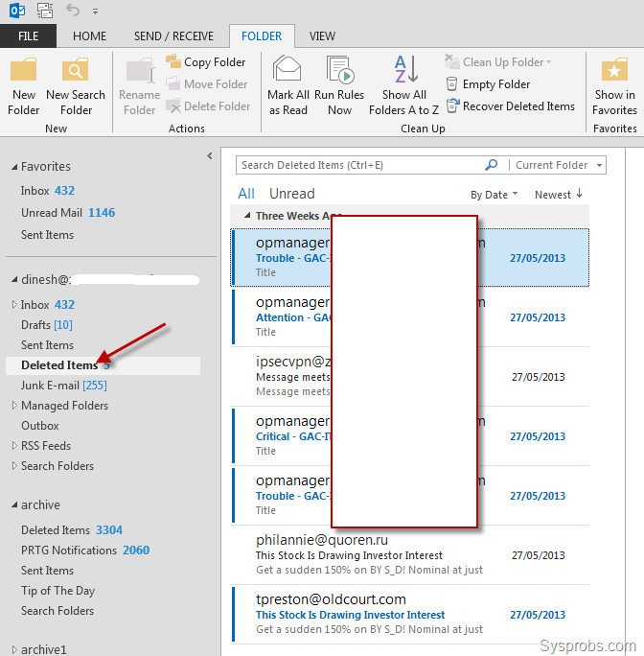Image resolution: width=644 pixels, height=656 pixels.
Task: Click the New Folder icon
Action: tap(24, 72)
